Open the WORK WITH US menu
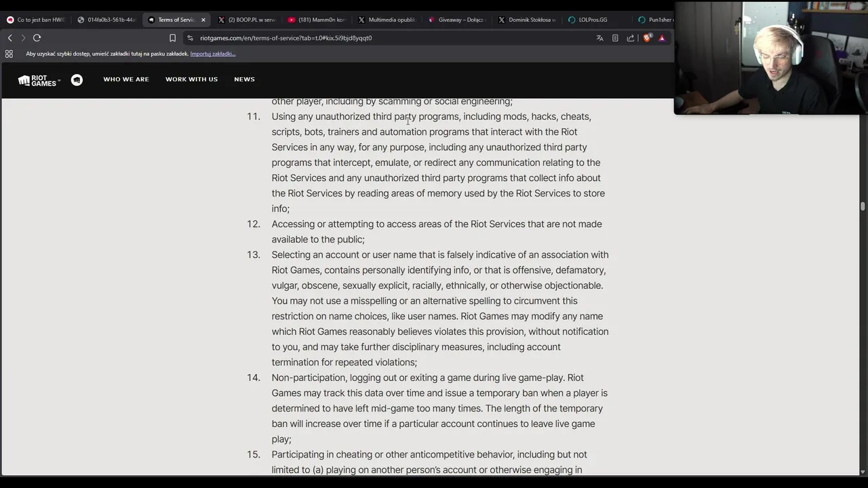The height and width of the screenshot is (488, 868). click(x=191, y=79)
